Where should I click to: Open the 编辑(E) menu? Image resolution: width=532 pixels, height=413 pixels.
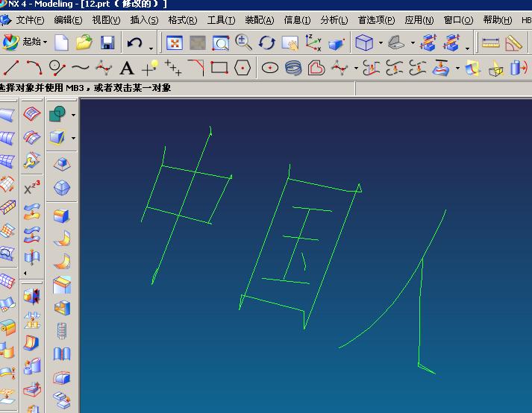(x=68, y=20)
